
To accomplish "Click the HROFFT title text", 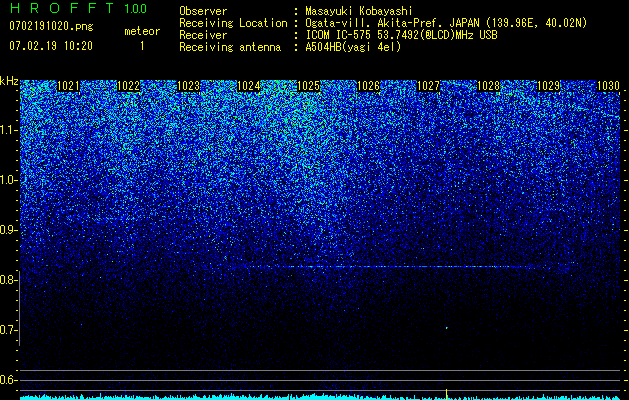I will click(x=62, y=8).
